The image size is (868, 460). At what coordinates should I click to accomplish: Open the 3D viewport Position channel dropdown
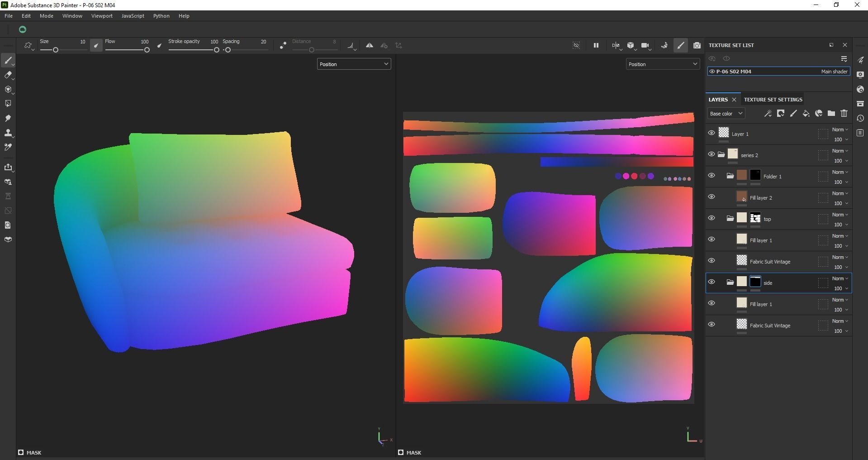354,64
